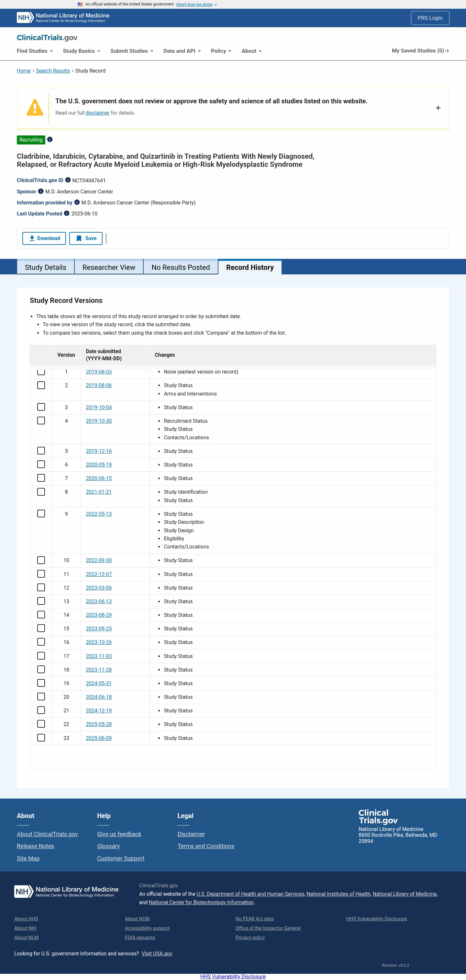The width and height of the screenshot is (466, 980).
Task: Open the Data and API dropdown
Action: (x=182, y=51)
